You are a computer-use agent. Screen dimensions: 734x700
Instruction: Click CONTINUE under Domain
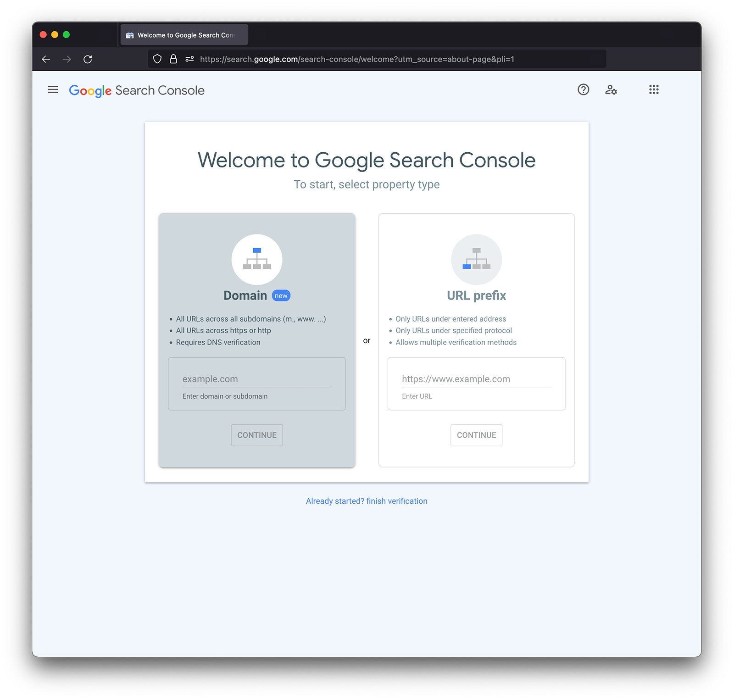257,435
